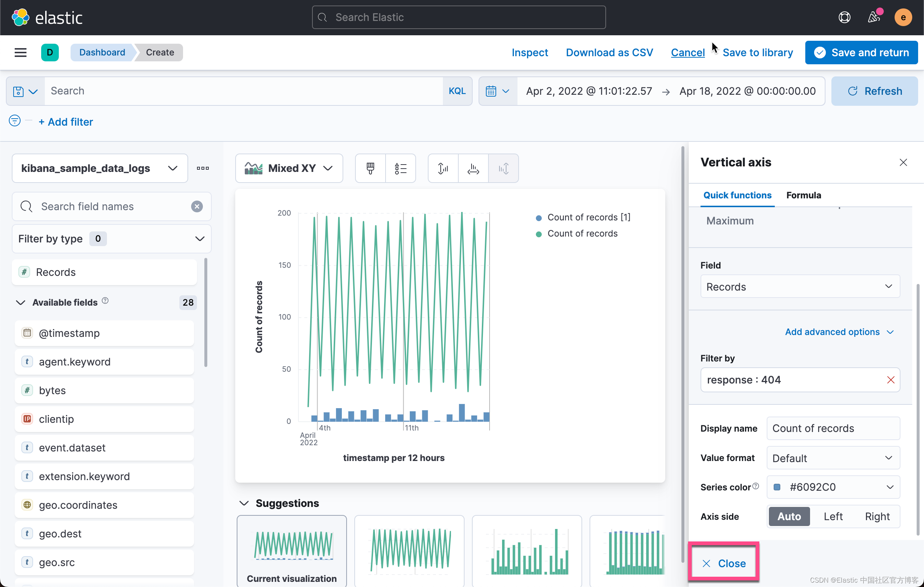Open the legend settings icon

[400, 168]
